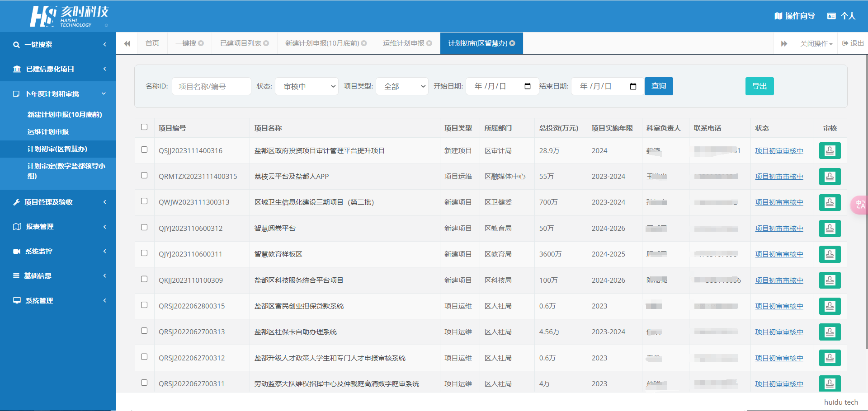
Task: Close the 已建项目列表 tab
Action: (x=266, y=43)
